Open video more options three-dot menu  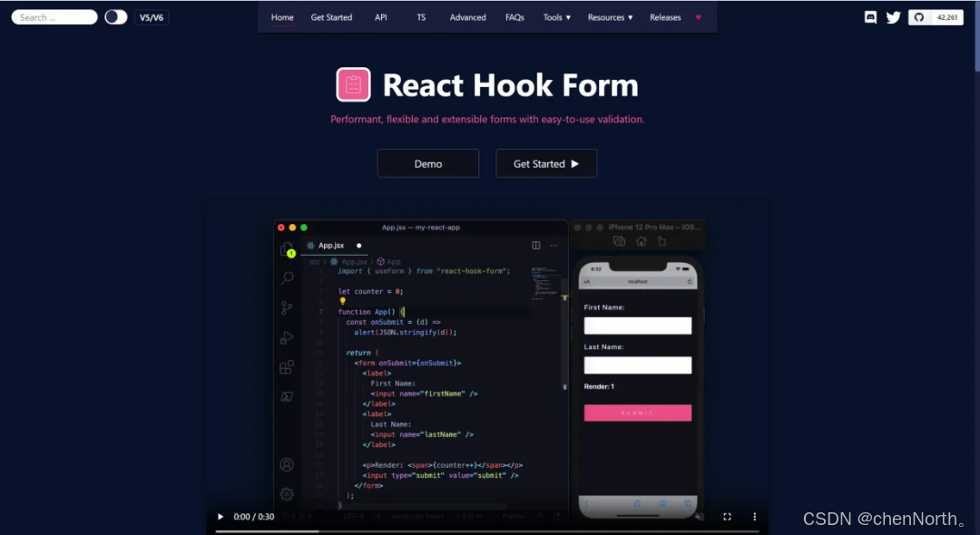[754, 516]
